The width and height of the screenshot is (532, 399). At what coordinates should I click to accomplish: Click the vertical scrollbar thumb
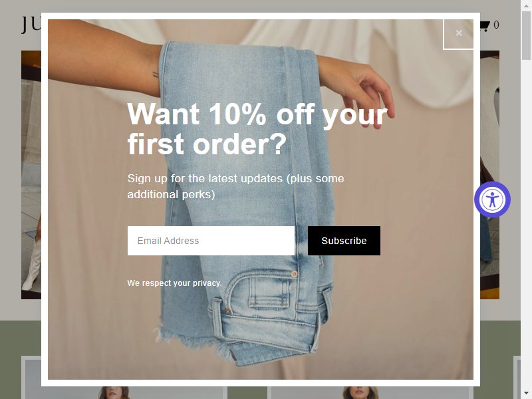pyautogui.click(x=526, y=36)
